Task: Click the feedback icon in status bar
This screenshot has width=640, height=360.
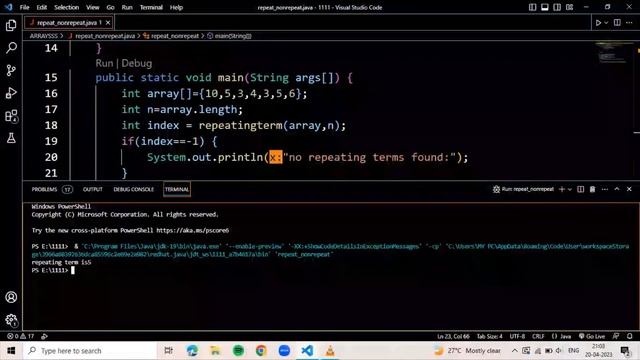Action: pos(616,336)
